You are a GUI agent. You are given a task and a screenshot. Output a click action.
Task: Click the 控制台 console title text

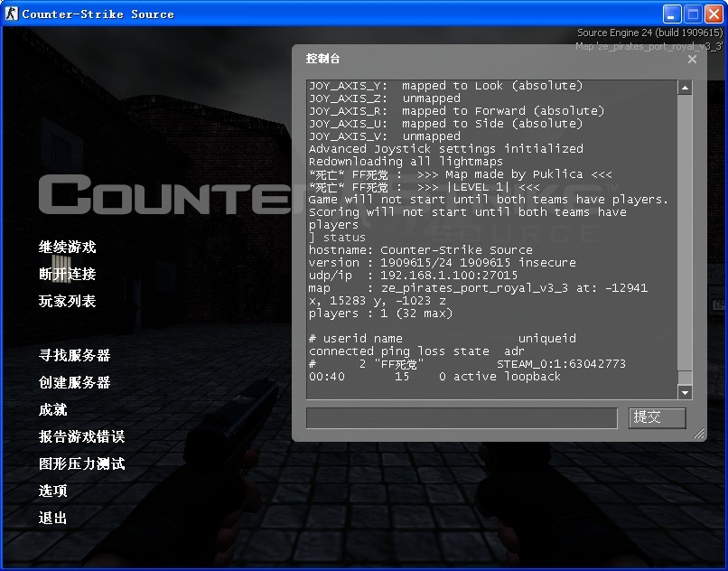tap(322, 59)
